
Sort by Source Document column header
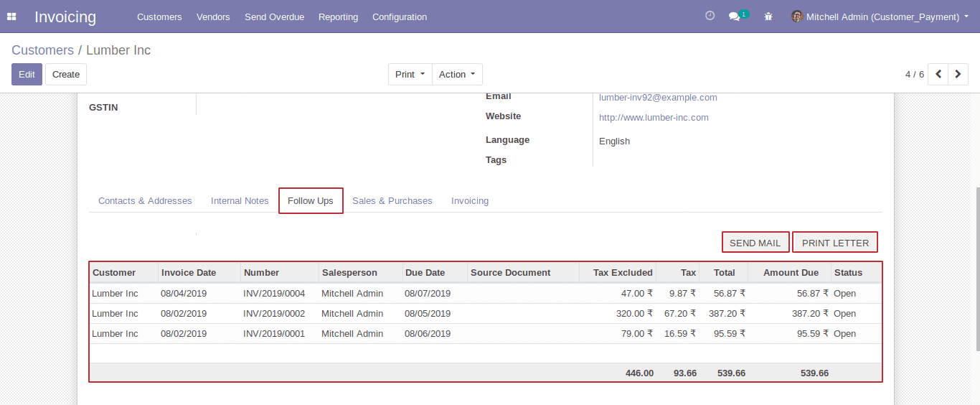click(x=523, y=273)
